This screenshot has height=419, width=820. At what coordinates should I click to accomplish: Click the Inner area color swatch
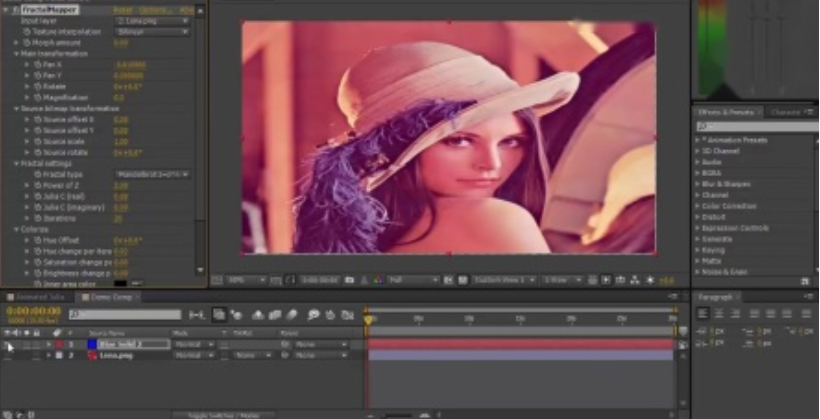(120, 284)
